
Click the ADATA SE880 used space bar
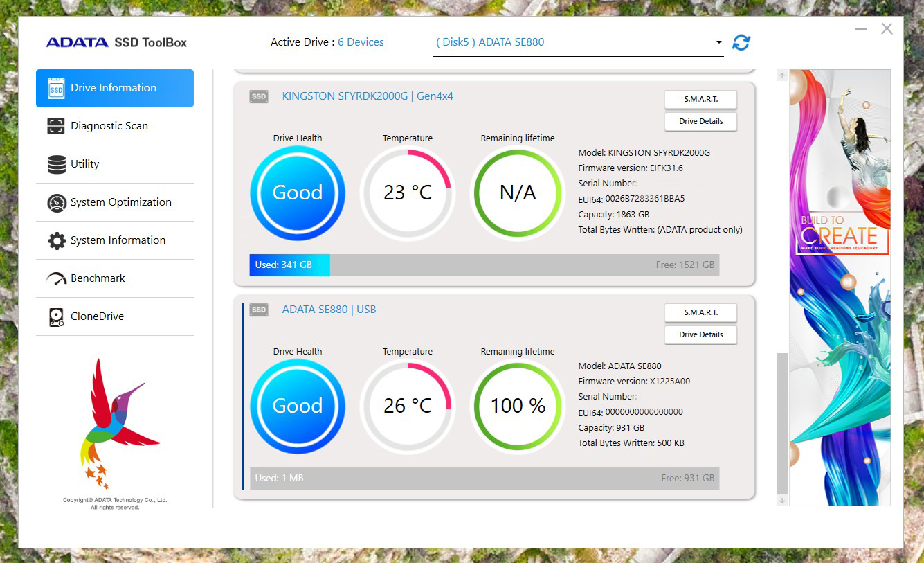pos(484,478)
